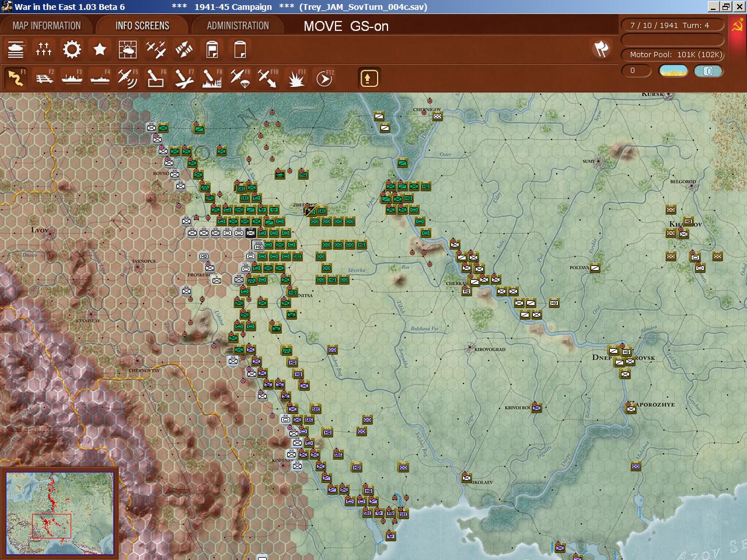
Task: Click the brown counter field showing 0
Action: click(x=637, y=71)
